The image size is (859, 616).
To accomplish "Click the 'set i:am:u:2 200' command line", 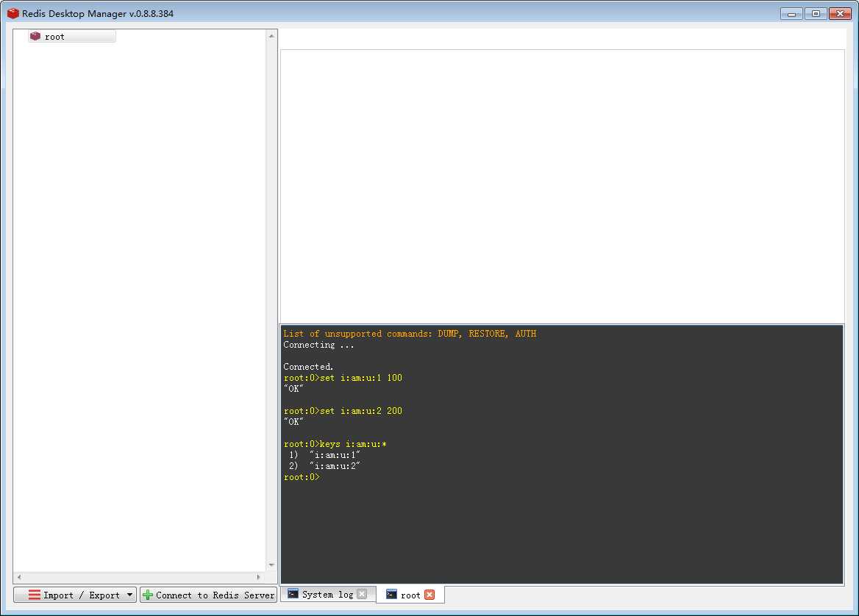I will click(343, 411).
